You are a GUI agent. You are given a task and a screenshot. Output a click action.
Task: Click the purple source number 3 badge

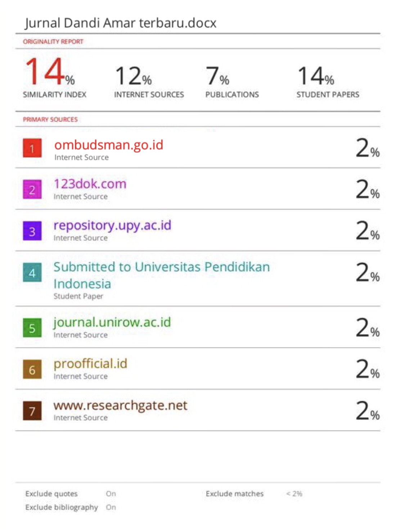(x=32, y=231)
